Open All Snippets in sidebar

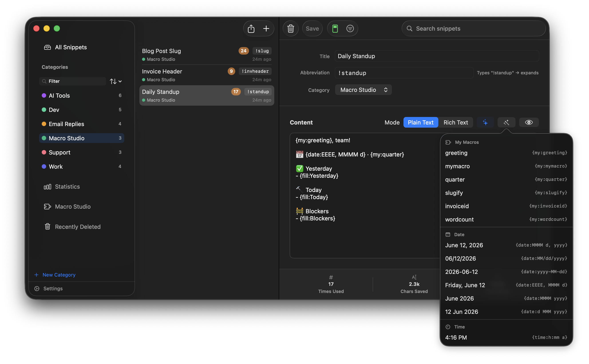65,47
